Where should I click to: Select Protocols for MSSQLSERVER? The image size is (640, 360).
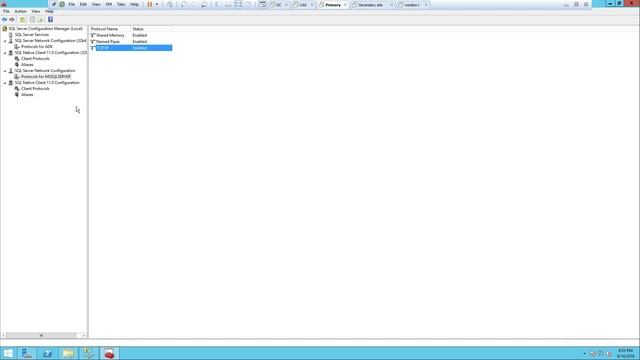tap(46, 77)
